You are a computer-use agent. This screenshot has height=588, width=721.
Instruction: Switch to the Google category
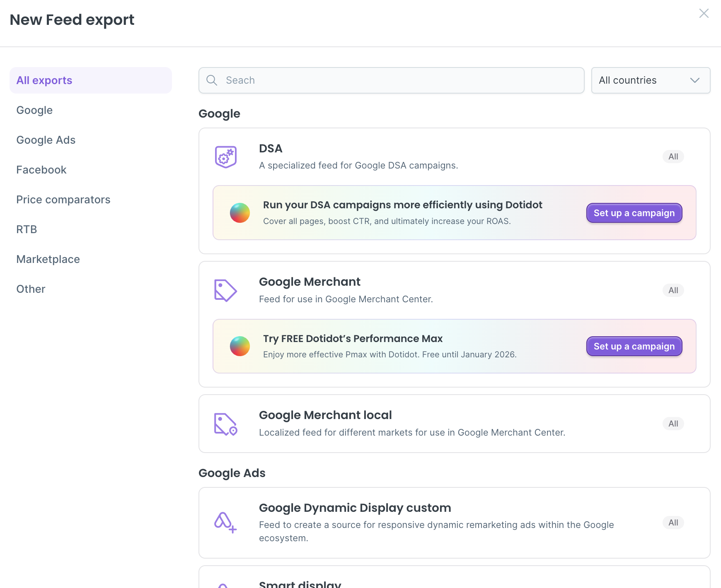pyautogui.click(x=34, y=110)
